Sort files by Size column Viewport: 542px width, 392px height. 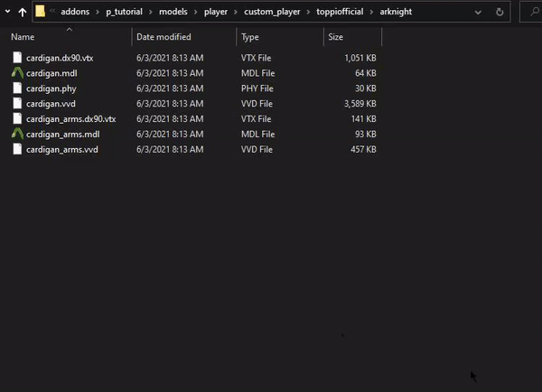point(336,37)
